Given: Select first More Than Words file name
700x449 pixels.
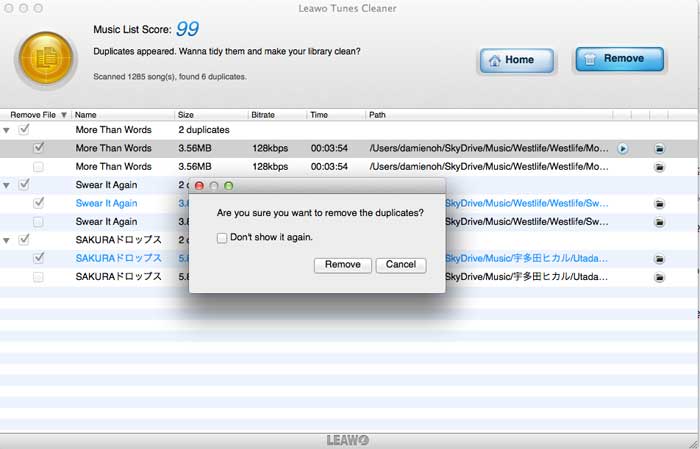Looking at the screenshot, I should click(x=113, y=148).
